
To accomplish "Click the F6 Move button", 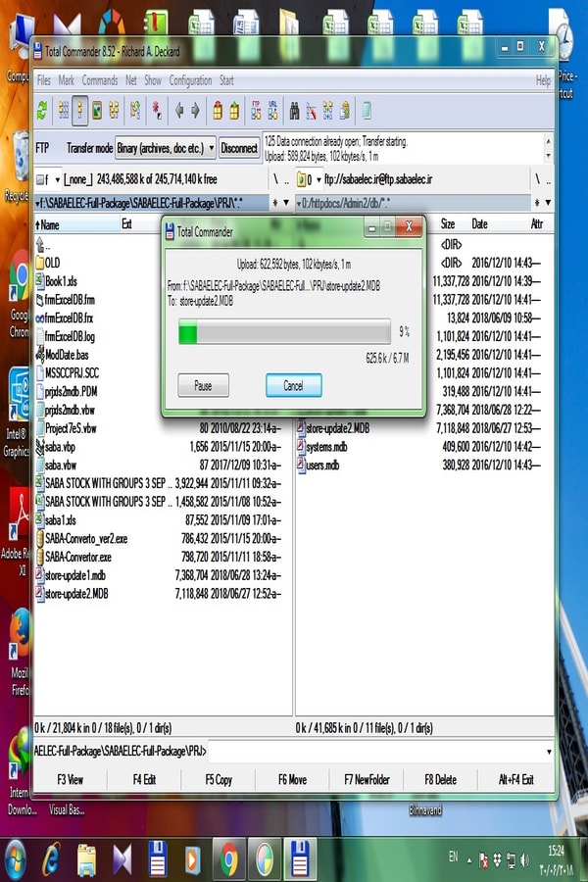I will [293, 780].
